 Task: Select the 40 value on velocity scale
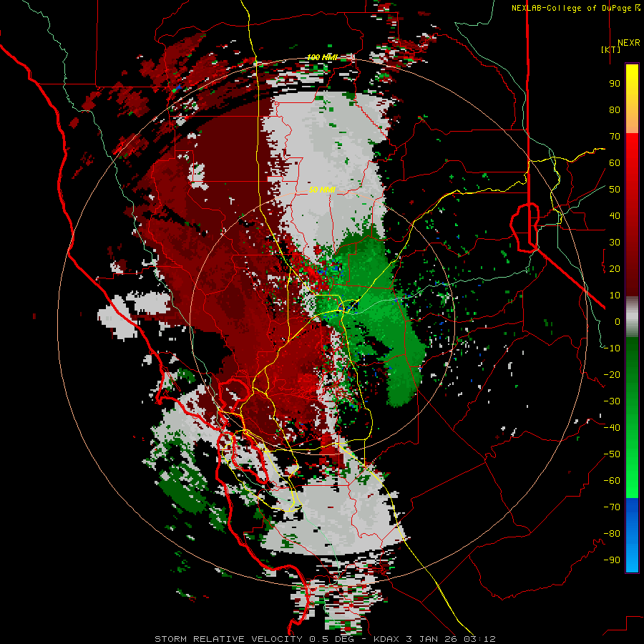pyautogui.click(x=615, y=216)
